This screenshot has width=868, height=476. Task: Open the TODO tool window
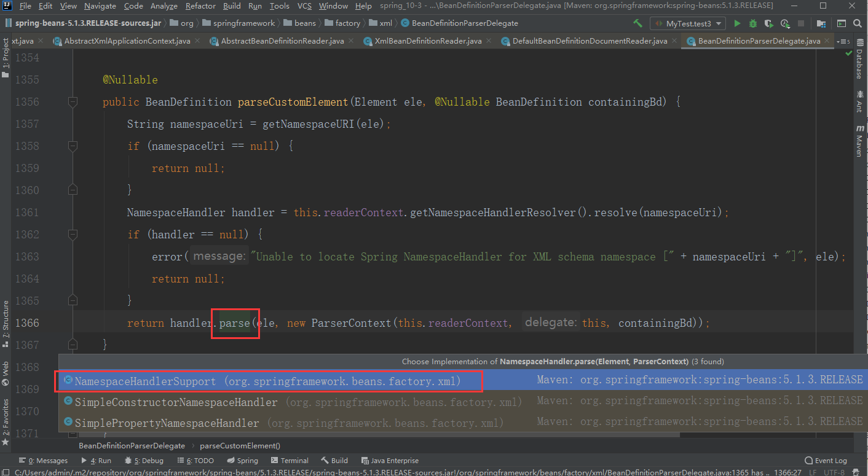[195, 461]
